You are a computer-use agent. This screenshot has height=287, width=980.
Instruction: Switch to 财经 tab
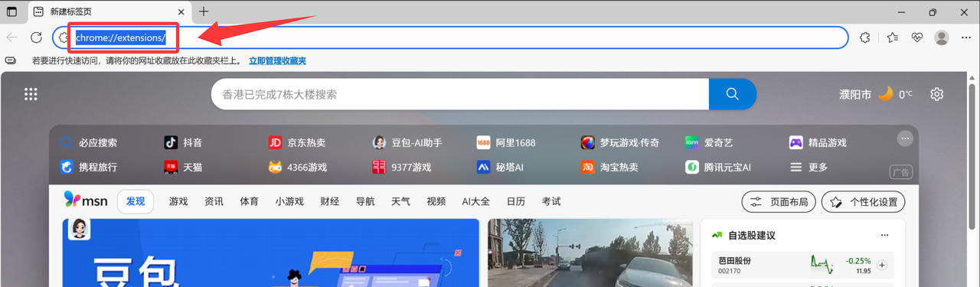point(330,201)
